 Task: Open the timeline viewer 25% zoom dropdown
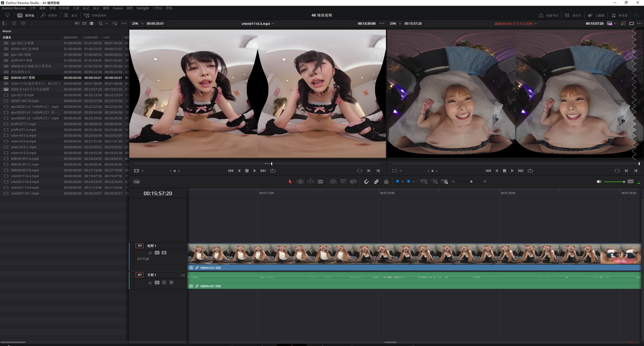[395, 23]
